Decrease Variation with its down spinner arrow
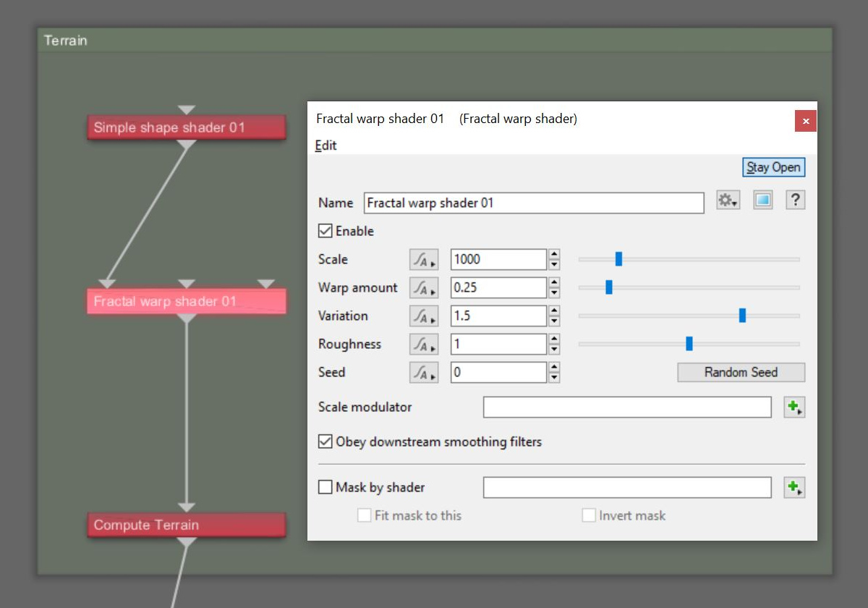 pos(554,321)
